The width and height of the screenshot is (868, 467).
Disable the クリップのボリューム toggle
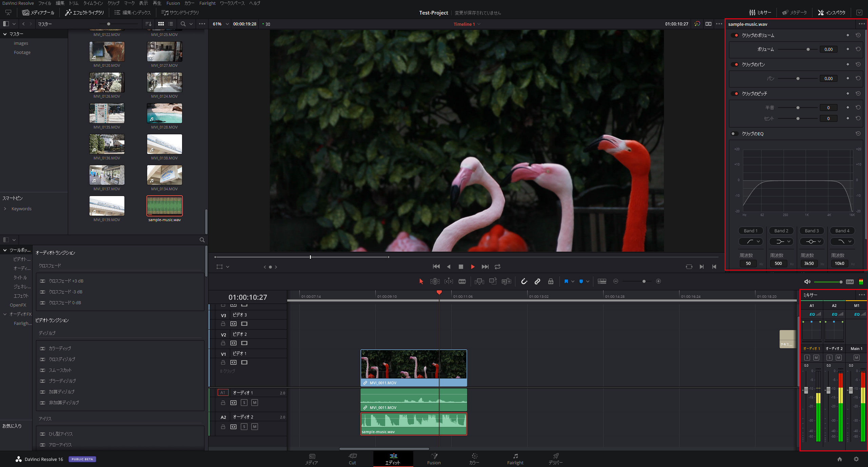pos(734,35)
